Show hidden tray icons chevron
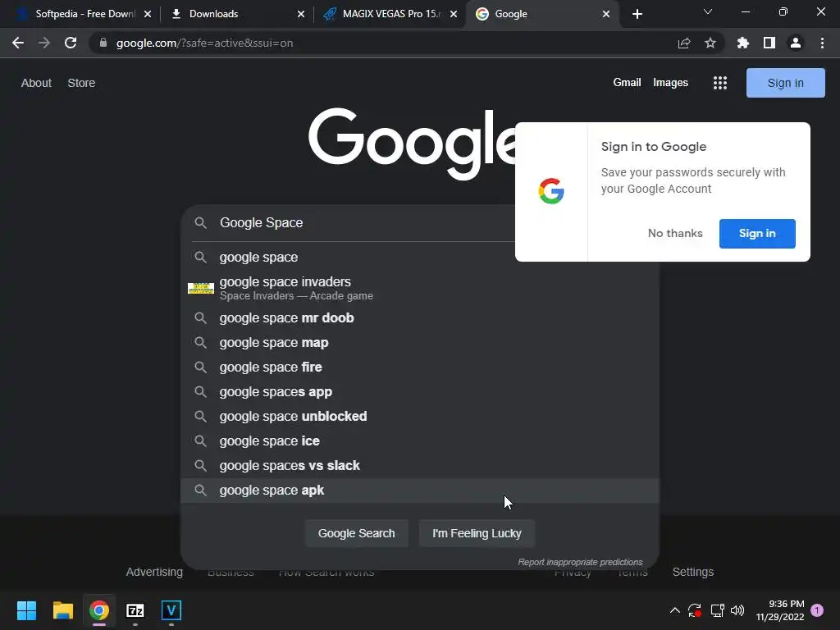 pos(675,610)
